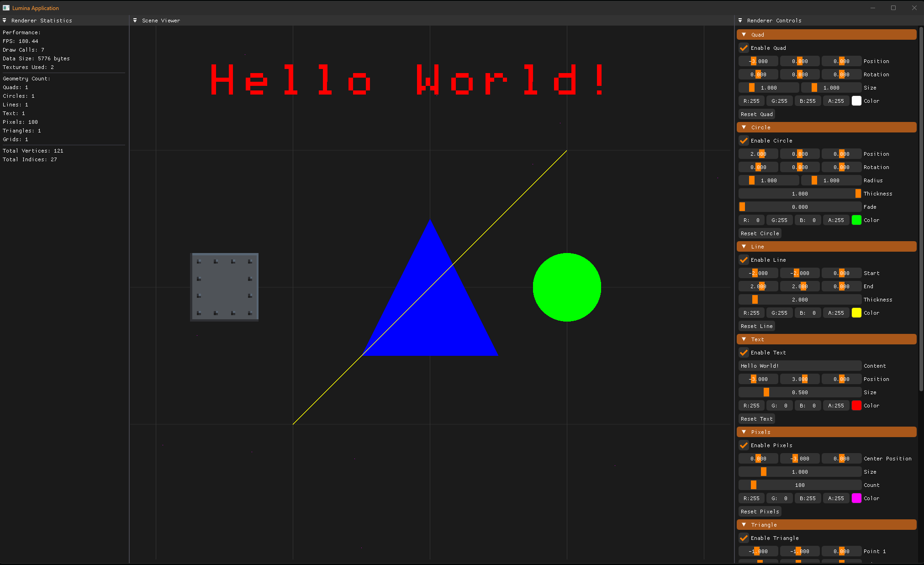Viewport: 924px width, 565px height.
Task: Toggle the Enable Line checkbox
Action: point(744,259)
